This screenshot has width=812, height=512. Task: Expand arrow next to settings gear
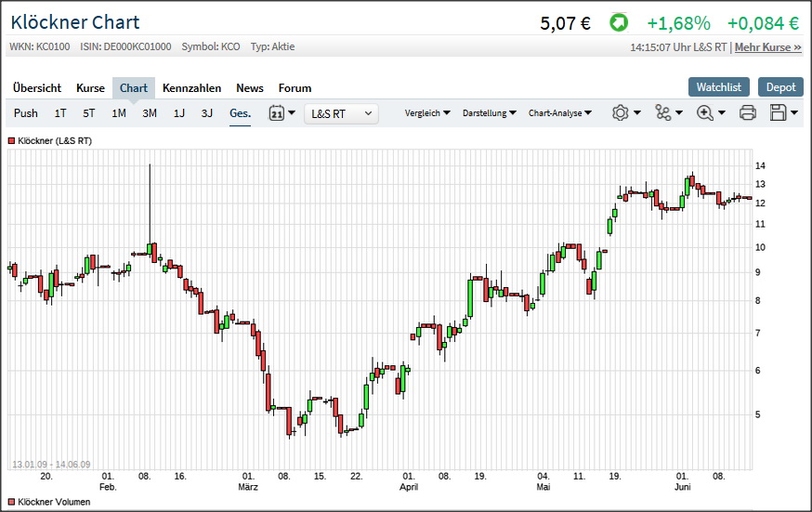(637, 112)
